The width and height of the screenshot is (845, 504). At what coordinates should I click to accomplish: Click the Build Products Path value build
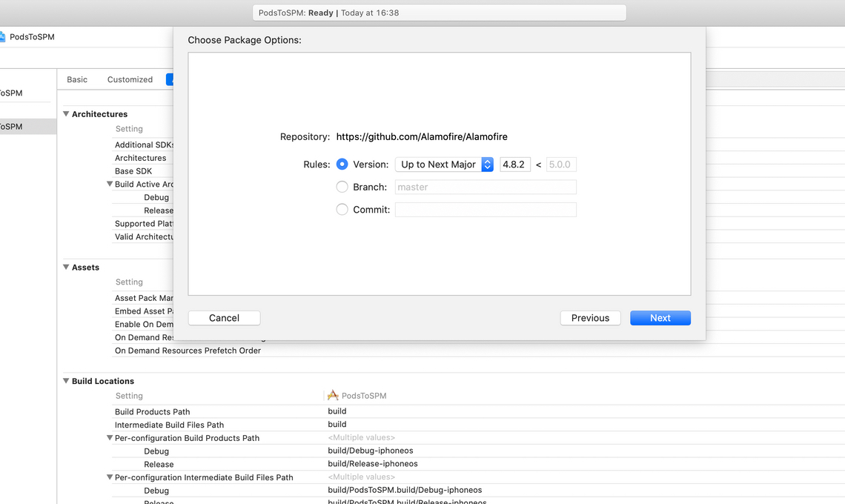pyautogui.click(x=337, y=411)
